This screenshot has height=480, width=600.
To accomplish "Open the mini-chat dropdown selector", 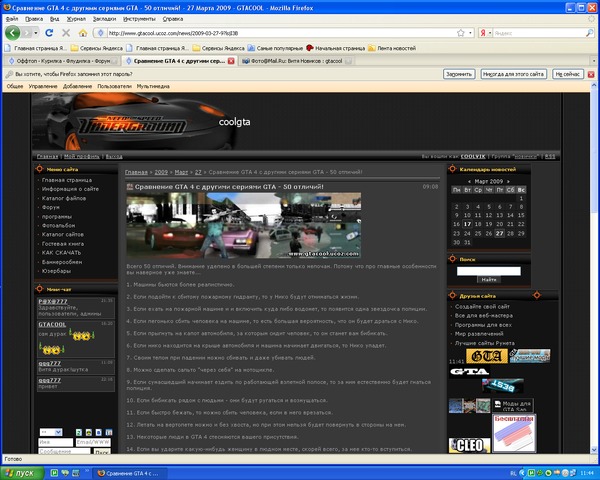I will pos(51,432).
